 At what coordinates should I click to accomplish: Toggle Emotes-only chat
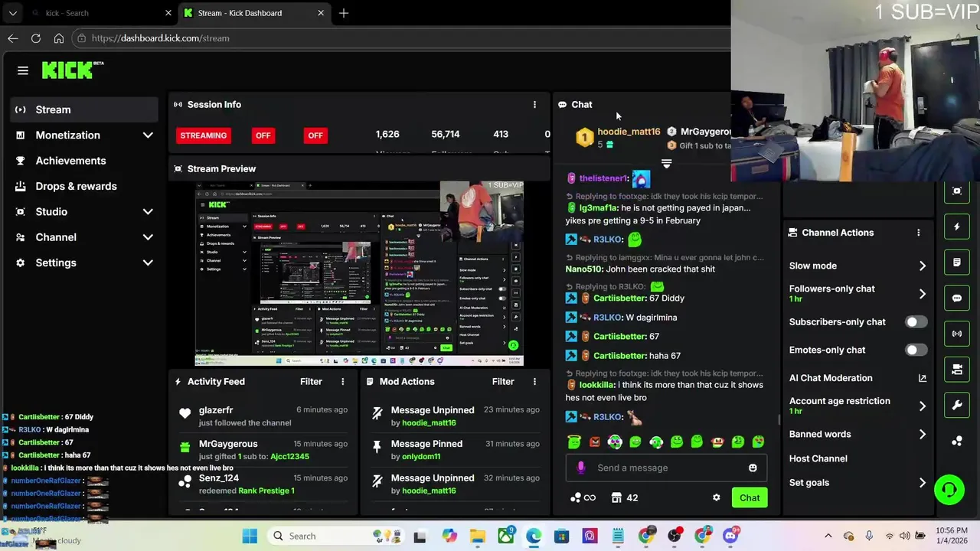coord(916,350)
